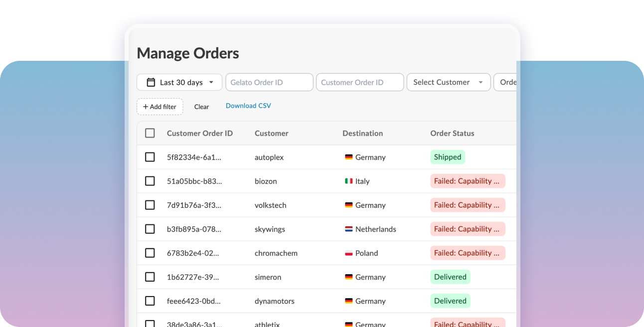Click the Poland destination text
Screen dimensions: 644x327
coord(366,253)
